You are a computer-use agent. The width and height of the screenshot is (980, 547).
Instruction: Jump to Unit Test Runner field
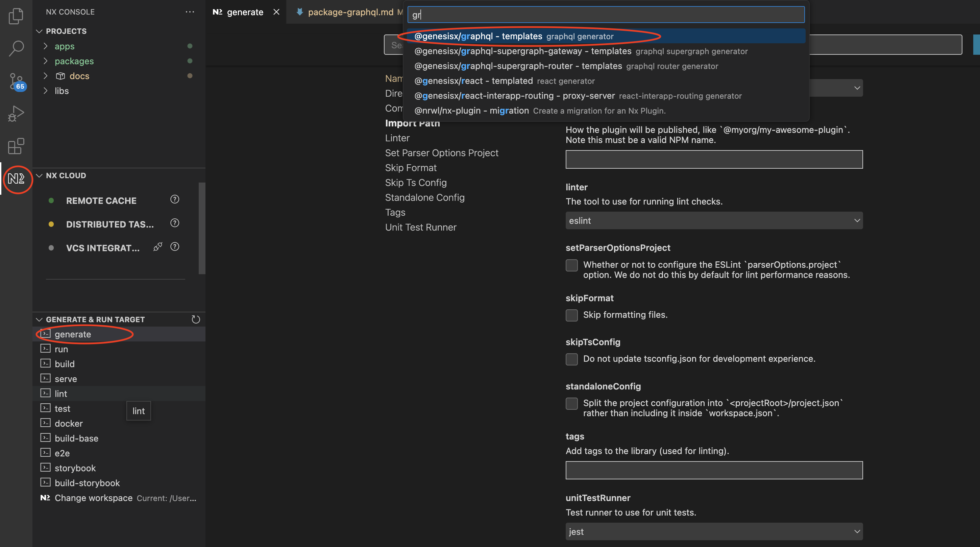[420, 227]
